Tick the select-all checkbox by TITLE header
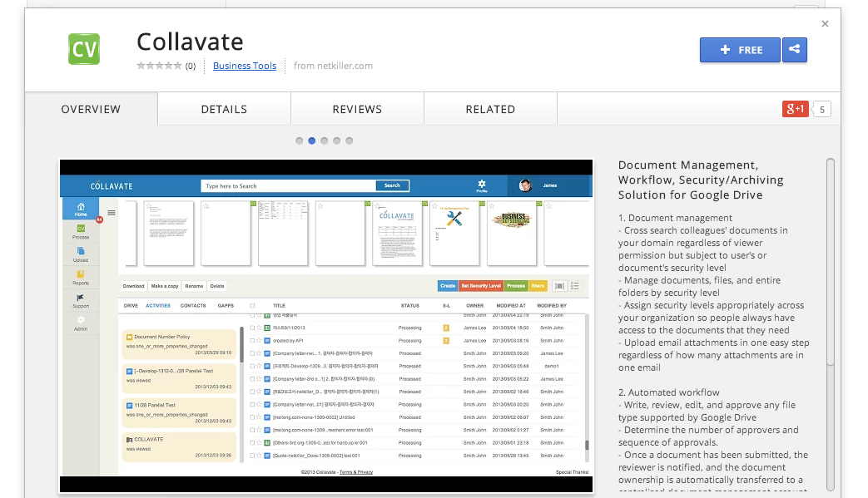The width and height of the screenshot is (868, 498). [x=252, y=306]
